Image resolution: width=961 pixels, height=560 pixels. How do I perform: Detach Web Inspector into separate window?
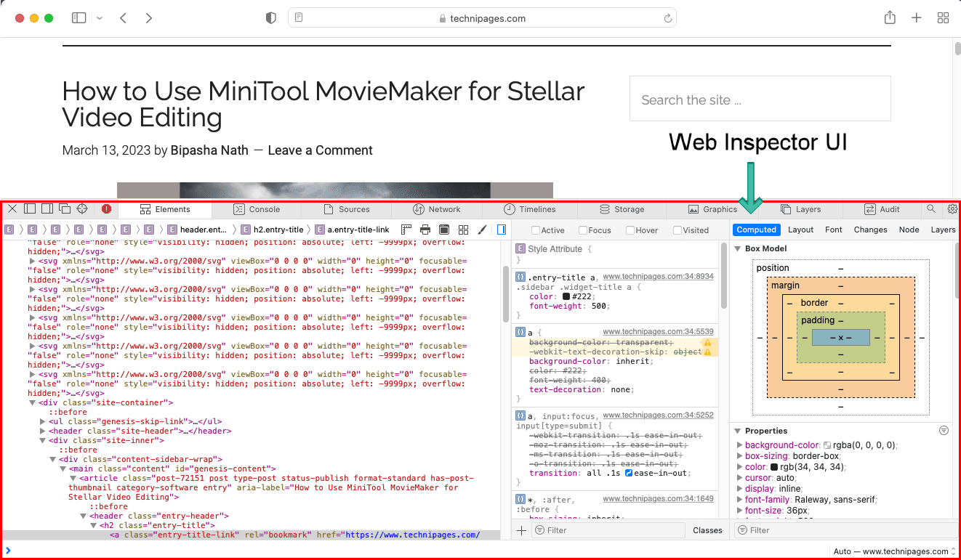[x=65, y=209]
